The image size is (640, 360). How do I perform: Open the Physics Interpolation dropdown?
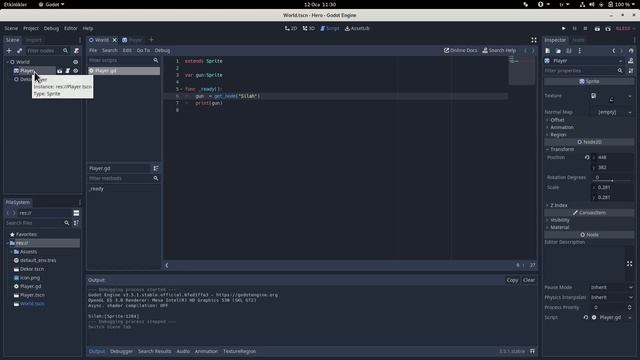pyautogui.click(x=611, y=298)
